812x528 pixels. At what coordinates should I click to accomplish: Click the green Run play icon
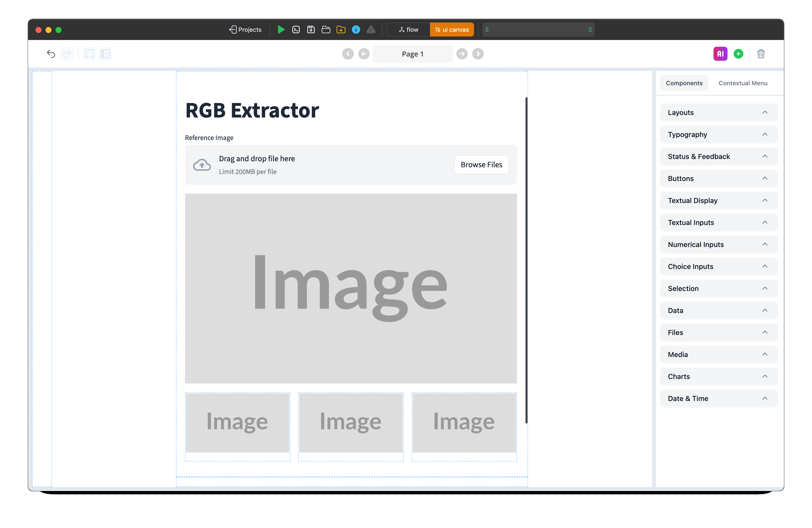pos(281,30)
